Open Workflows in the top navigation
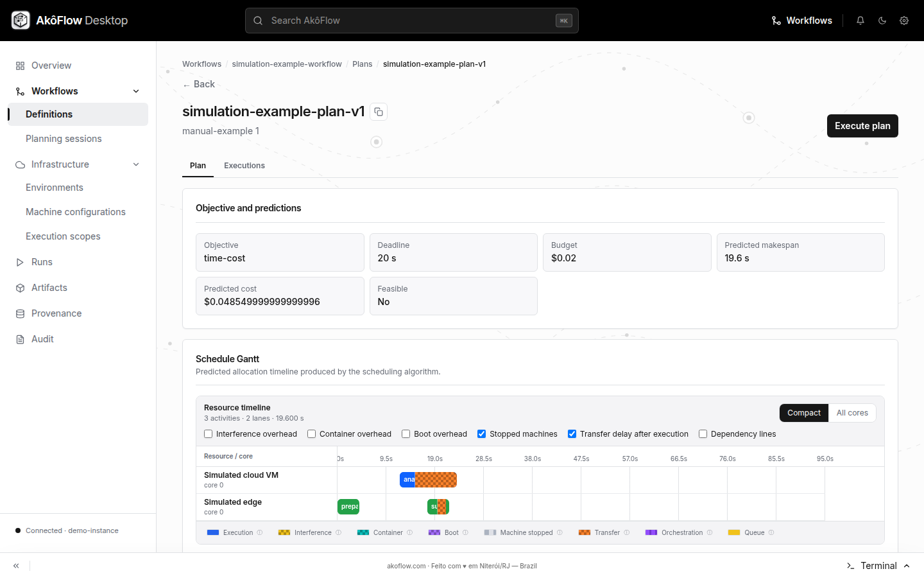 [801, 21]
